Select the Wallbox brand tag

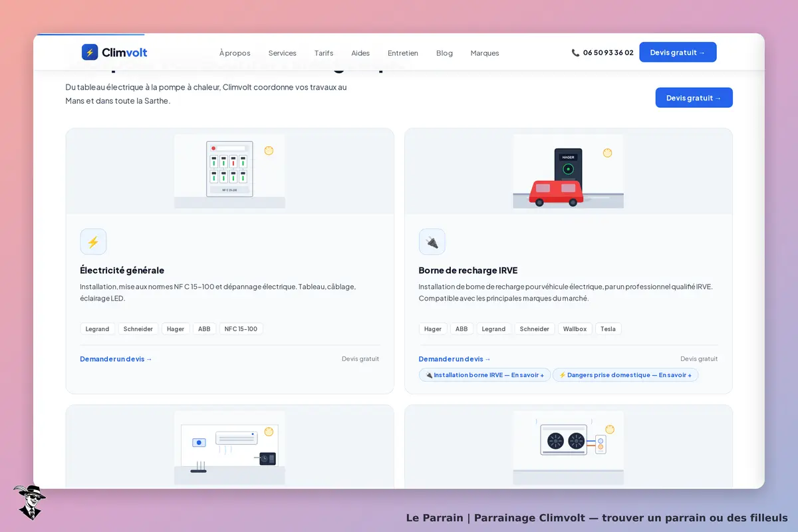coord(575,329)
